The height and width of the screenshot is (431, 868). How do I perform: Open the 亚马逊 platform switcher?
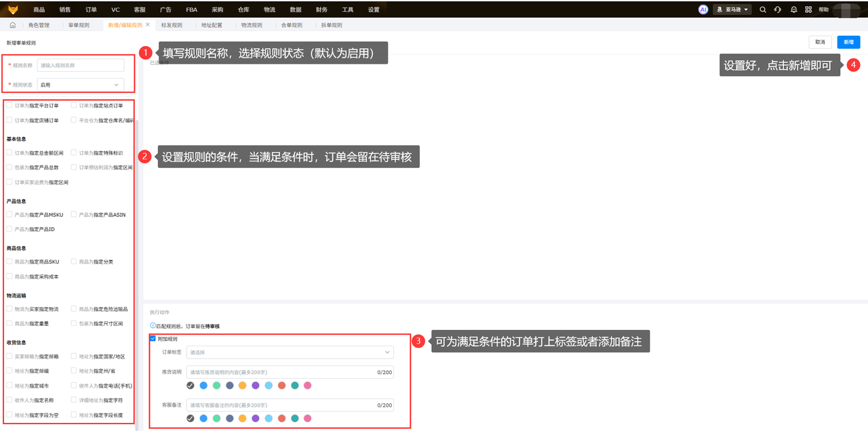click(x=733, y=9)
